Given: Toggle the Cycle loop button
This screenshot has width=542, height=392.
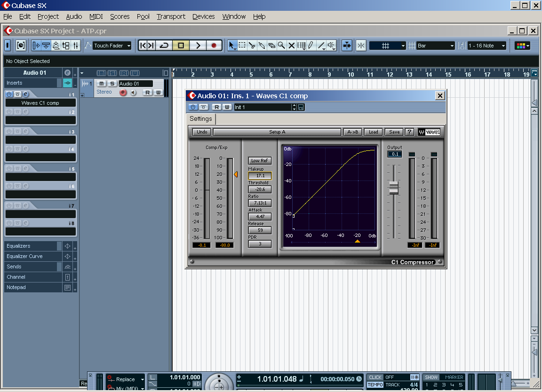Looking at the screenshot, I should click(164, 46).
